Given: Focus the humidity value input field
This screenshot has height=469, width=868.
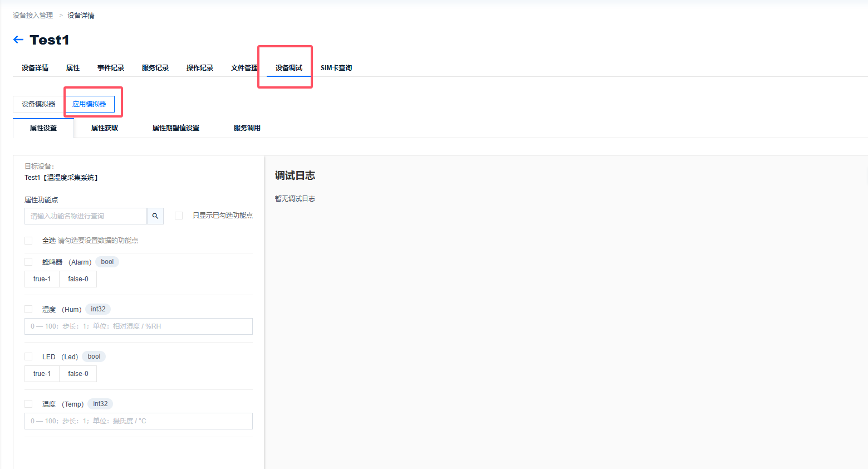Looking at the screenshot, I should tap(139, 326).
